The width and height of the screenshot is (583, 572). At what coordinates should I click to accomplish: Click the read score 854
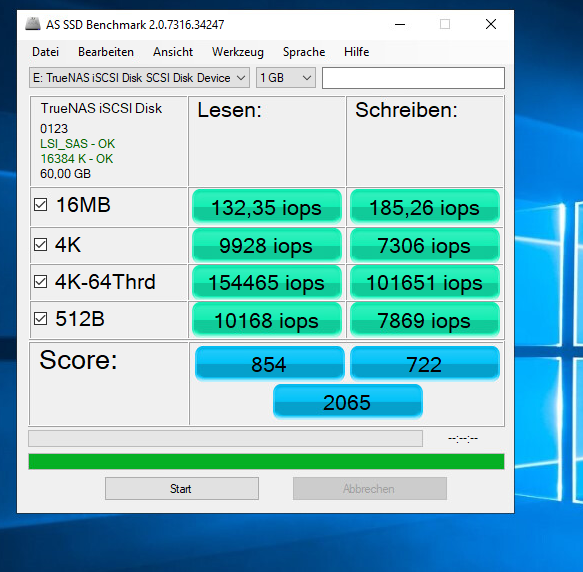[x=270, y=363]
